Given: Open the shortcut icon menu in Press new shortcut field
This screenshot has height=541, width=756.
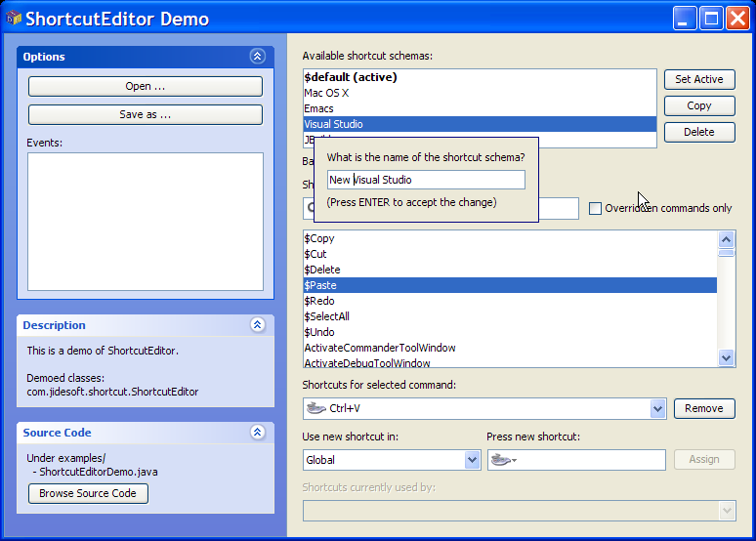Looking at the screenshot, I should point(503,460).
